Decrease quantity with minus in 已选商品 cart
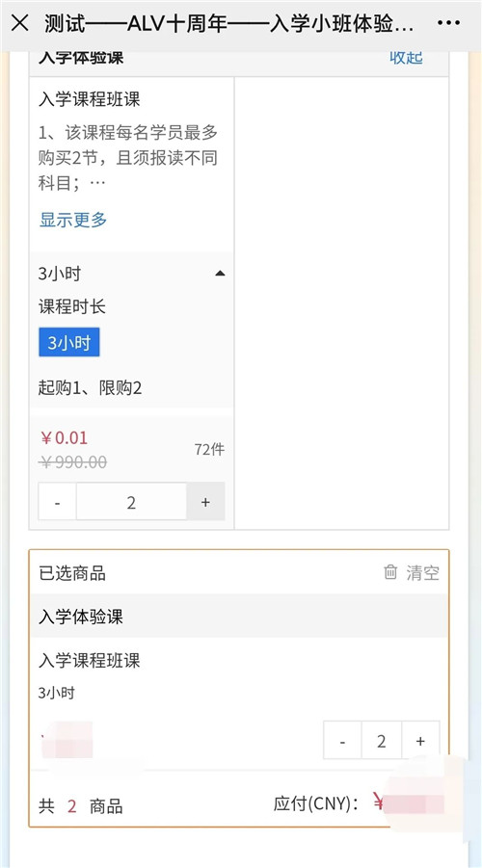The height and width of the screenshot is (868, 482). 342,741
